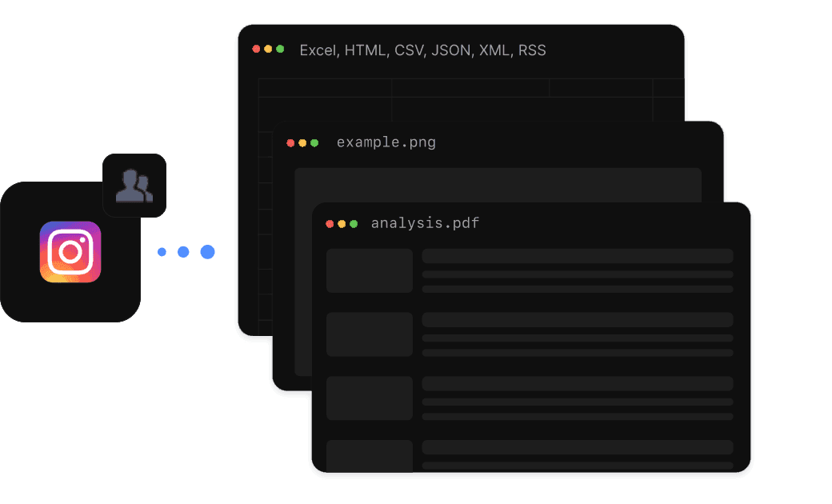Click the "Excel, HTML, CSV, JSON, XML, RSS" title

tap(422, 50)
